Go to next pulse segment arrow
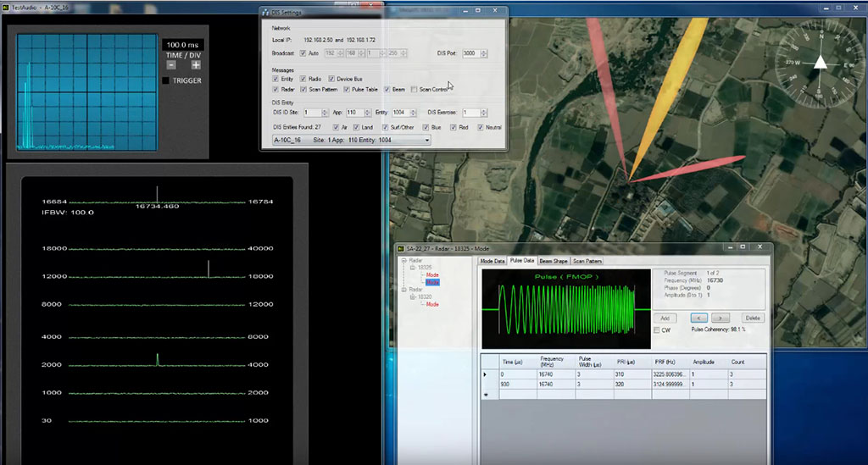This screenshot has width=868, height=465. tap(721, 318)
